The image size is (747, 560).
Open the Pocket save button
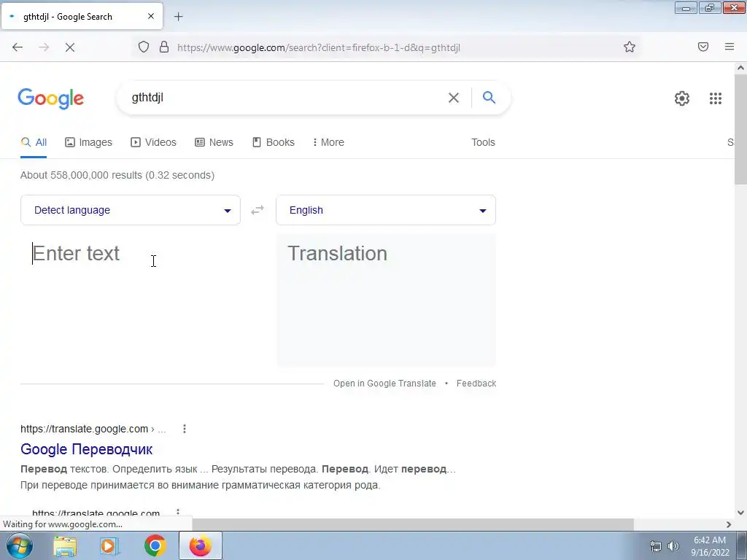point(703,47)
